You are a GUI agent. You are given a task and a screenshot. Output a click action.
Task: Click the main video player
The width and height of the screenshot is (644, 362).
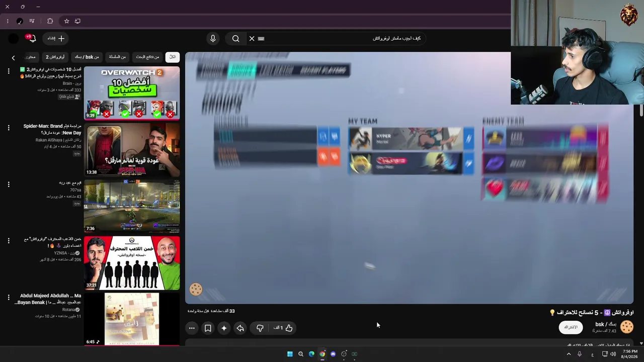tap(409, 178)
